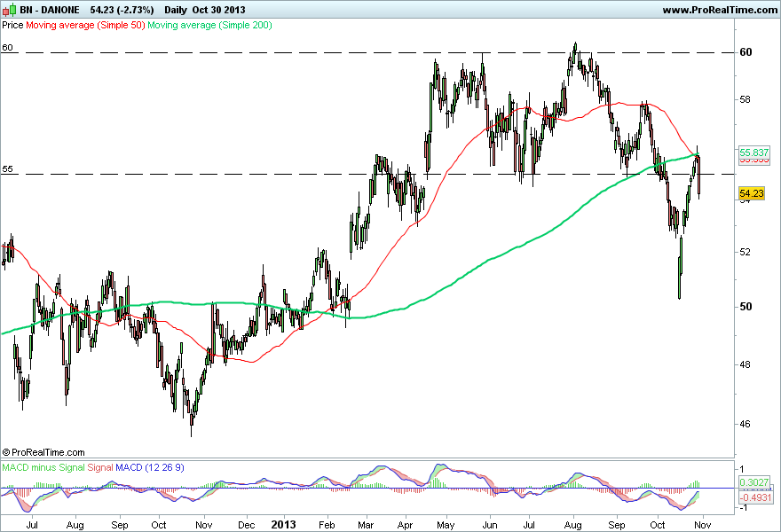Click the final Nov label on the time axis
Viewport: 781px width, 532px height.
point(702,525)
